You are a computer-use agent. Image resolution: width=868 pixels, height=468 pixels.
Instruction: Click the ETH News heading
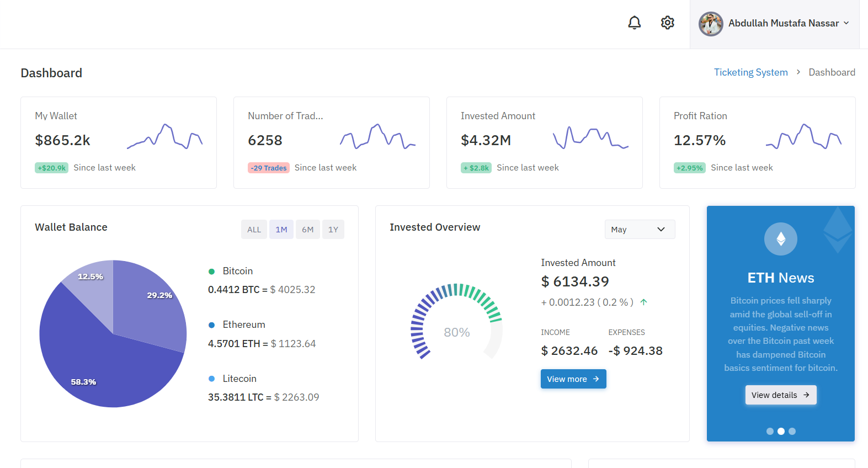(x=781, y=278)
